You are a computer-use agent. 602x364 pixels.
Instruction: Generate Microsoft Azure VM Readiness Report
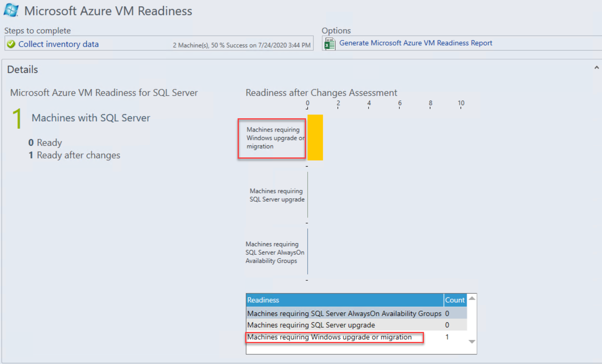[x=415, y=43]
